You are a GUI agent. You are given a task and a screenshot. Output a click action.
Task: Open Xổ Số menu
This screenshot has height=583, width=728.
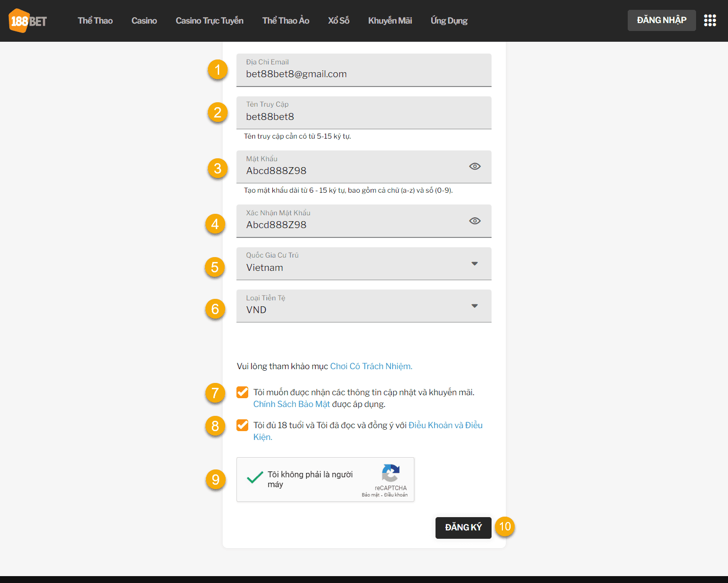pos(339,21)
